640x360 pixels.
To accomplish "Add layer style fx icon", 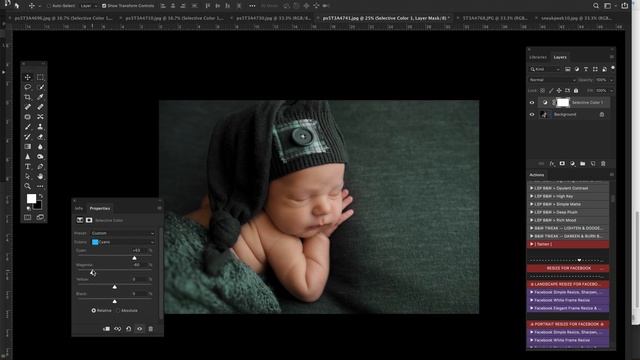I will [552, 164].
